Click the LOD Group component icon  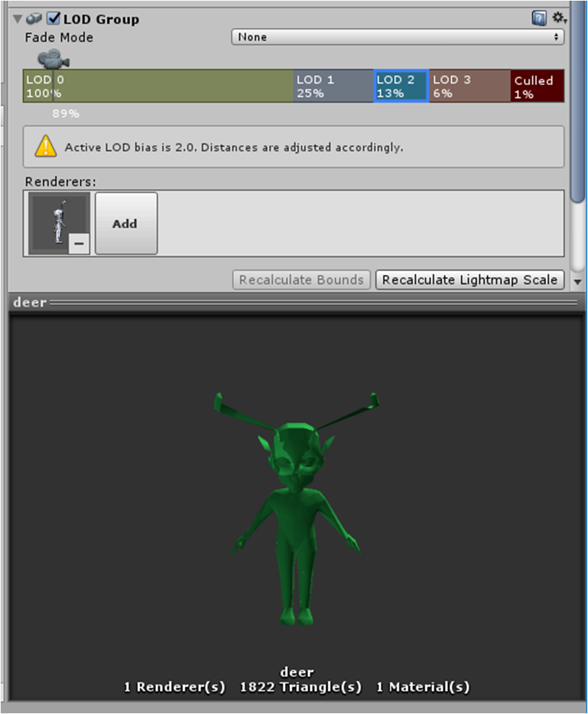click(x=34, y=19)
